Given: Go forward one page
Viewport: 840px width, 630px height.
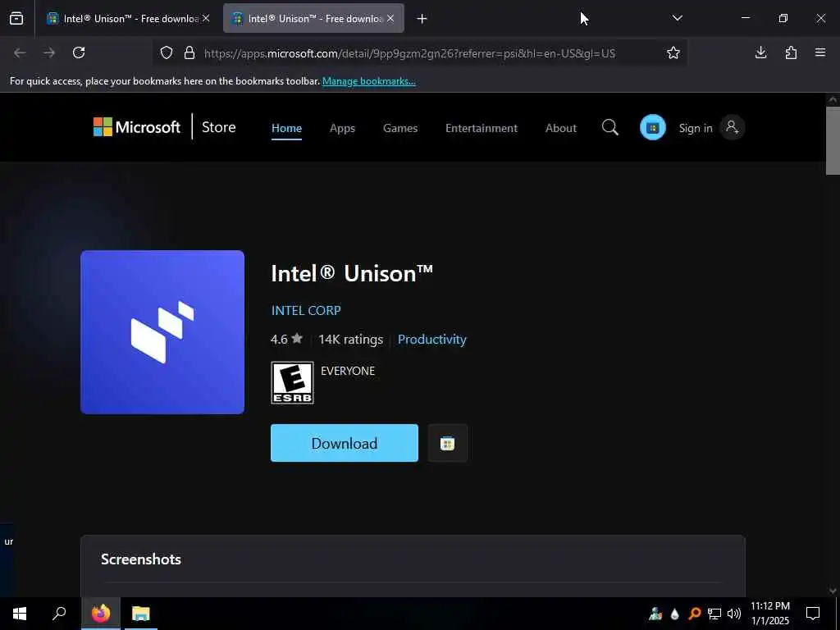Looking at the screenshot, I should [x=49, y=52].
